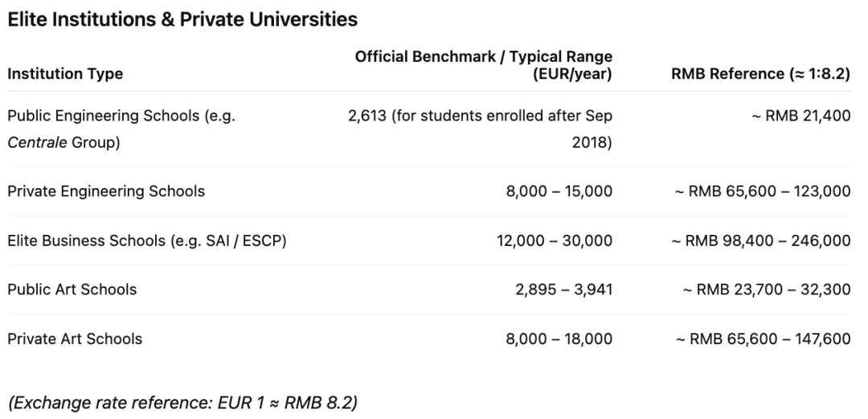Click the 'Elite Institutions & Private Universities' heading
868x419 pixels.
(x=182, y=20)
